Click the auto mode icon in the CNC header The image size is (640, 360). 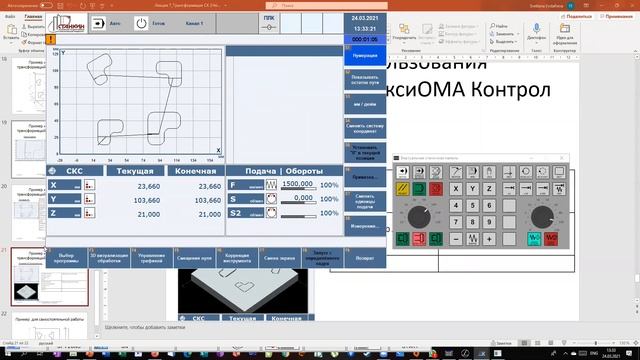coord(98,23)
